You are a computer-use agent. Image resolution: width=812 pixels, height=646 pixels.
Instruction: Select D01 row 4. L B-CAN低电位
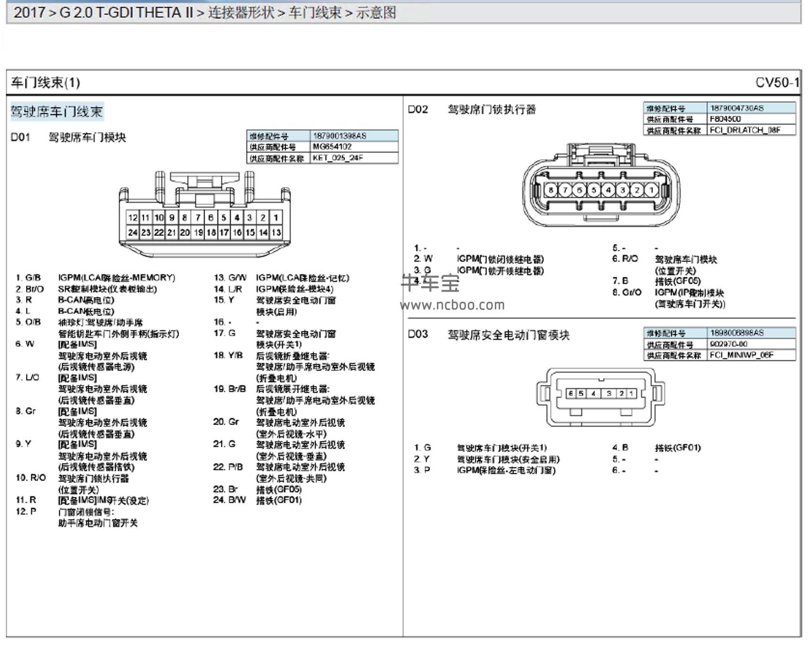click(65, 311)
